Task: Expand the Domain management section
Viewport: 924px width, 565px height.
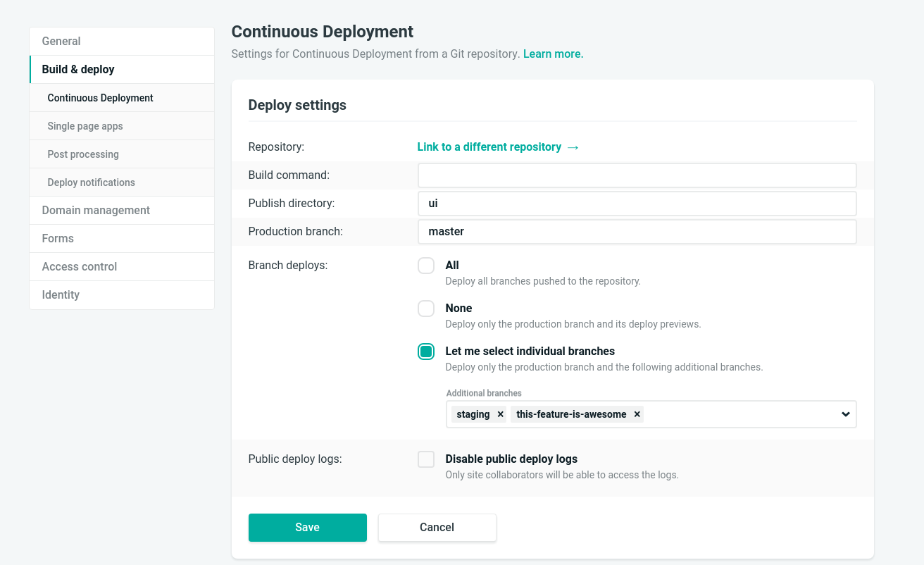Action: (x=96, y=210)
